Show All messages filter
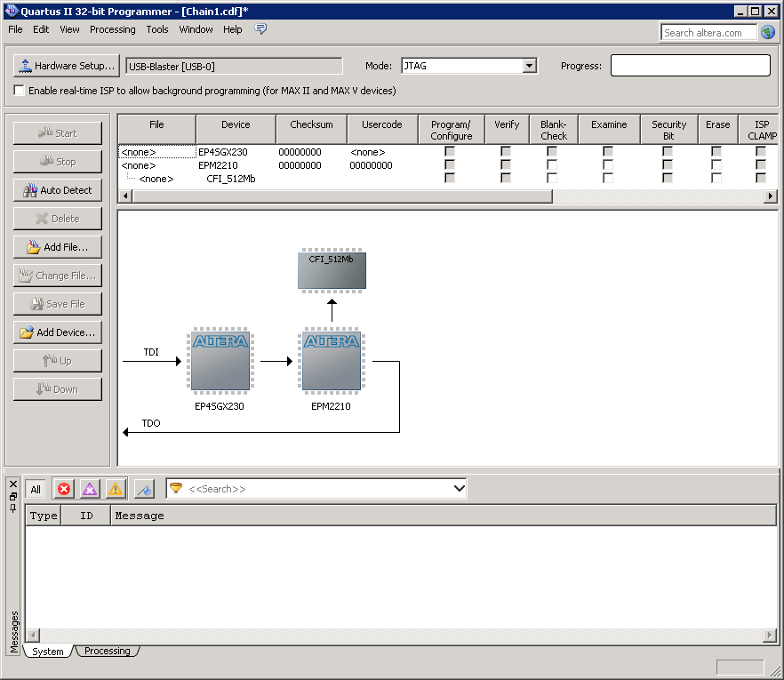The height and width of the screenshot is (680, 784). (36, 490)
